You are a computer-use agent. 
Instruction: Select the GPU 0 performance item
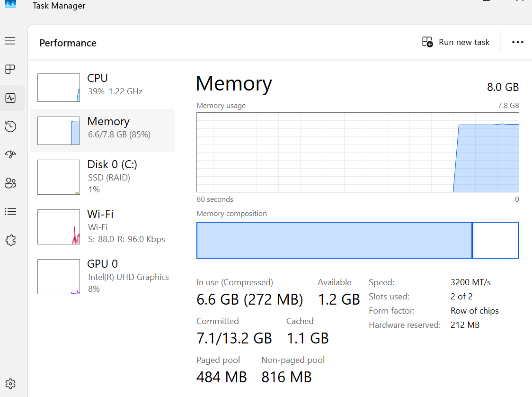[102, 276]
